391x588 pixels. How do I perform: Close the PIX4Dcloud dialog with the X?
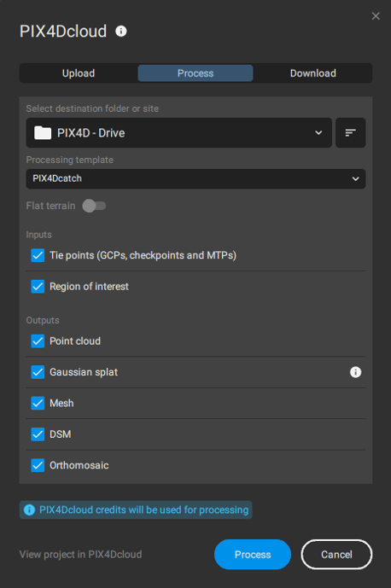tap(376, 16)
